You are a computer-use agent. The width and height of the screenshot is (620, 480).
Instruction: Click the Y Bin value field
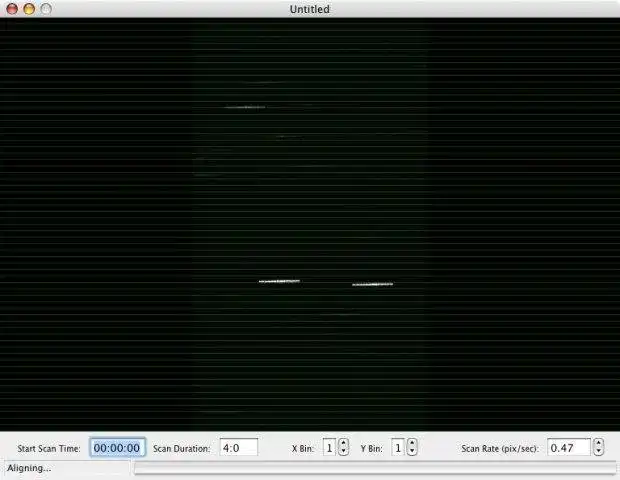398,448
